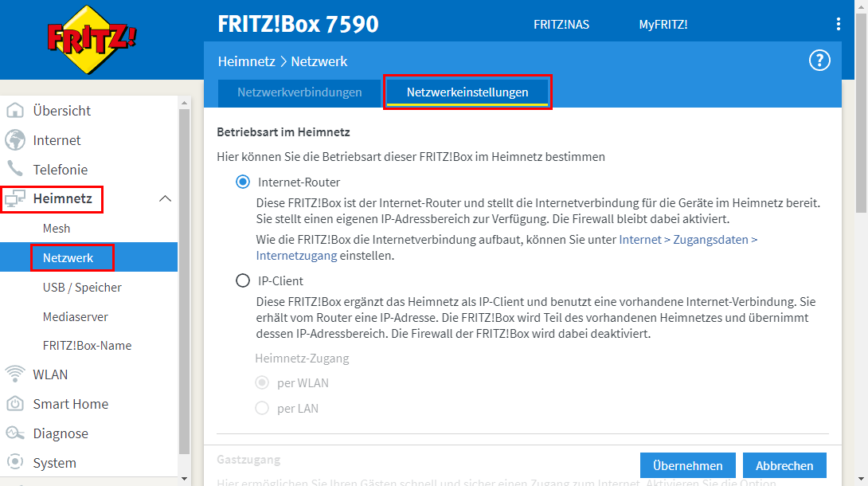
Task: Click the Heimnetz computers icon
Action: 15,198
